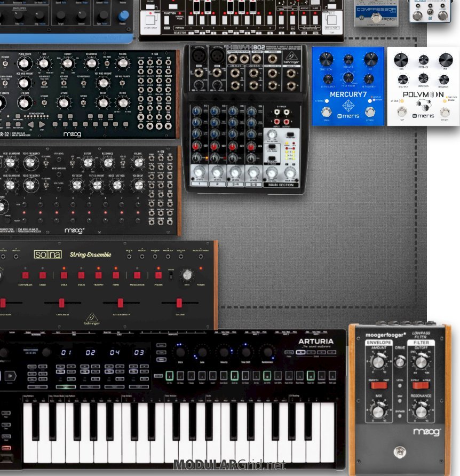The image size is (460, 476).
Task: Click the Mercury7 Pitch Vector knob
Action: (x=348, y=78)
